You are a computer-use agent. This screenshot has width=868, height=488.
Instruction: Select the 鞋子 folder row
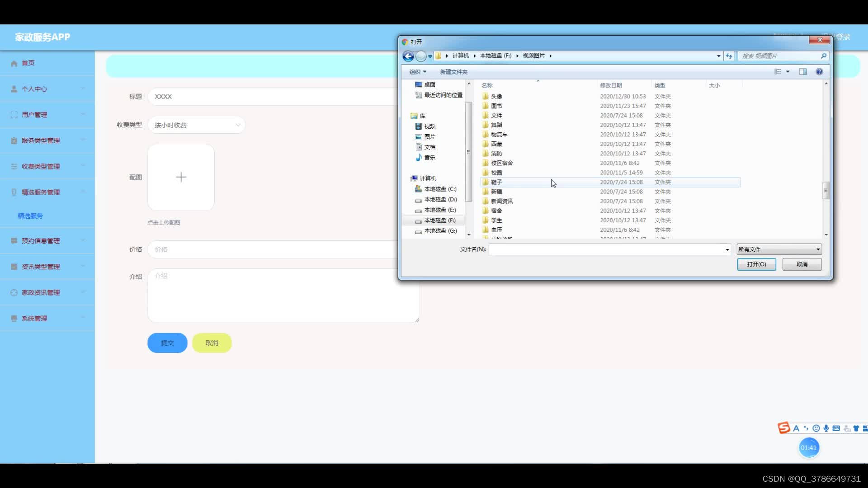pyautogui.click(x=610, y=182)
